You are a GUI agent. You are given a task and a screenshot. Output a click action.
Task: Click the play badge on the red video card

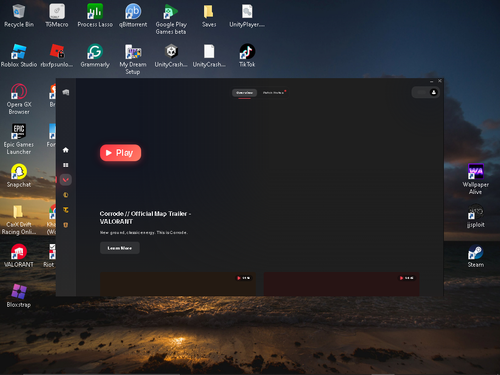pos(407,278)
